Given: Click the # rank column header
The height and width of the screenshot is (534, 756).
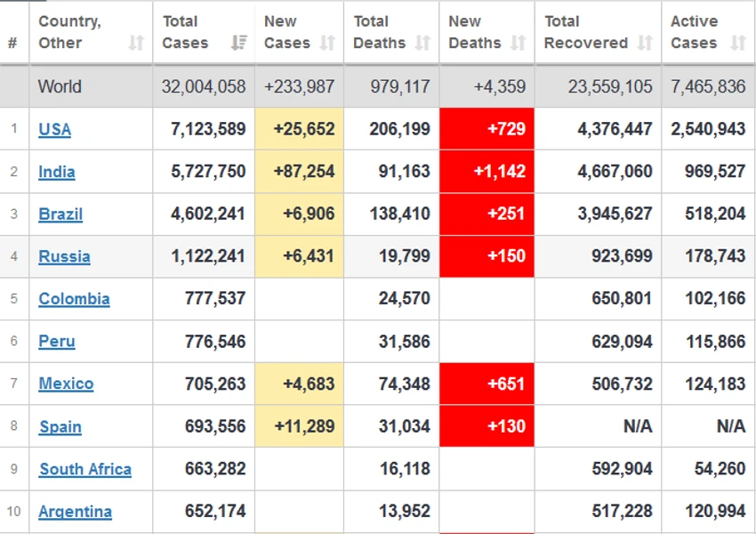Looking at the screenshot, I should pyautogui.click(x=12, y=43).
